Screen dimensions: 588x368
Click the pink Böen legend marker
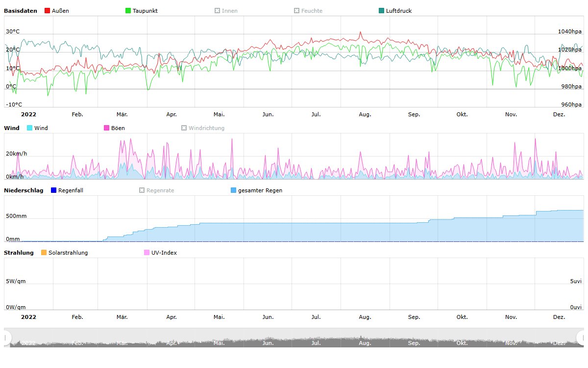pyautogui.click(x=107, y=128)
